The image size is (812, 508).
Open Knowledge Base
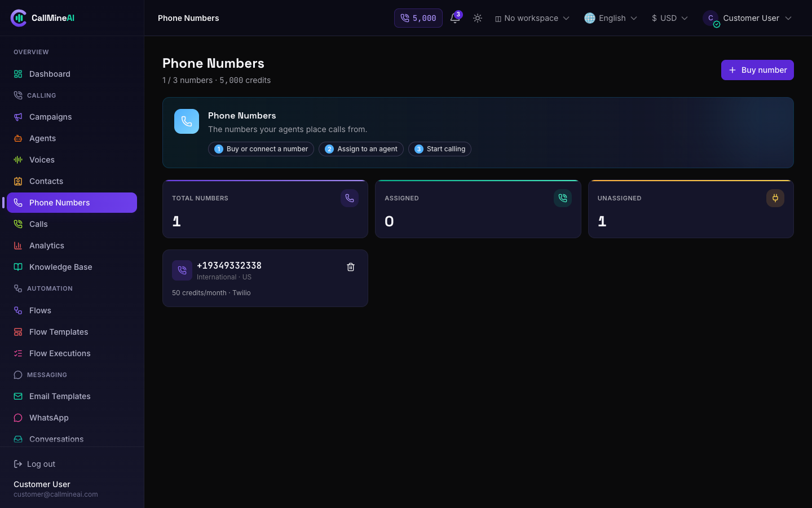(72, 267)
